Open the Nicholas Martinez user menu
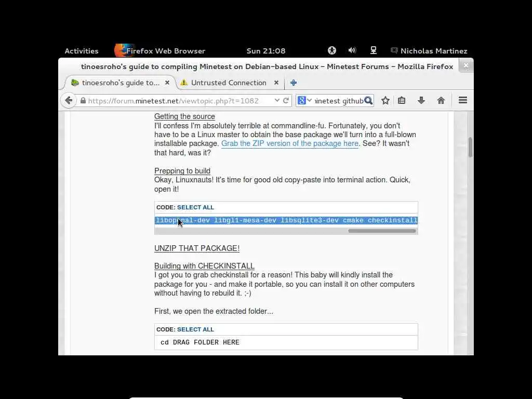 429,51
